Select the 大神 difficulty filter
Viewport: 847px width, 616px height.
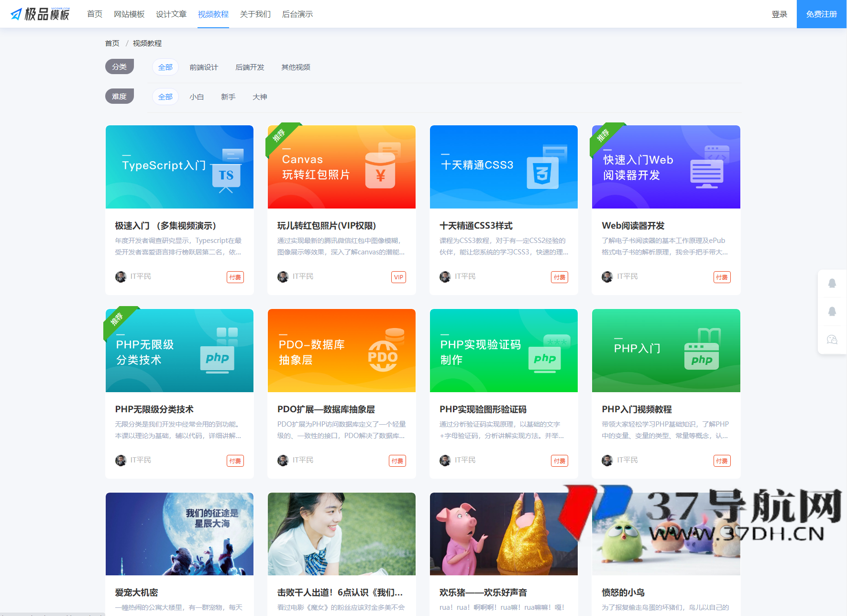260,97
